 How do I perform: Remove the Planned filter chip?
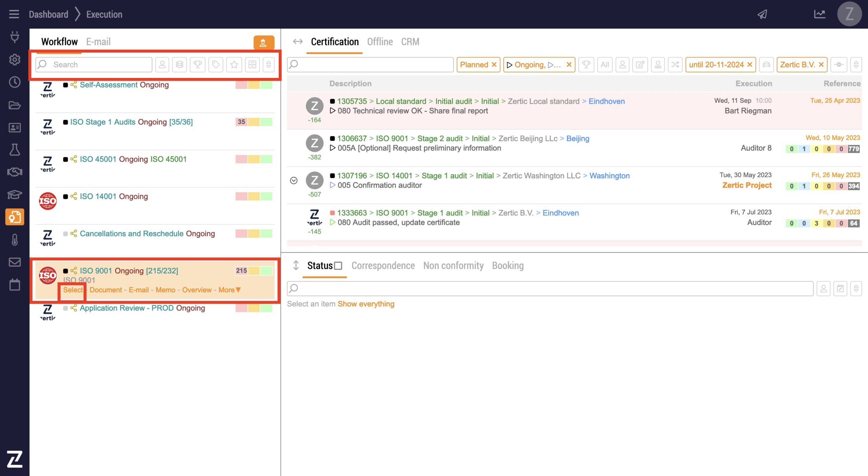[x=494, y=64]
